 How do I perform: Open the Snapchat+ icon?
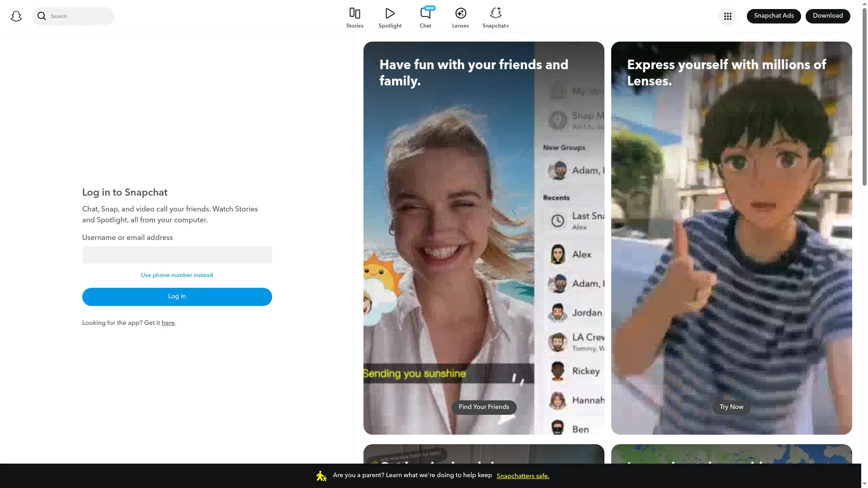[496, 13]
